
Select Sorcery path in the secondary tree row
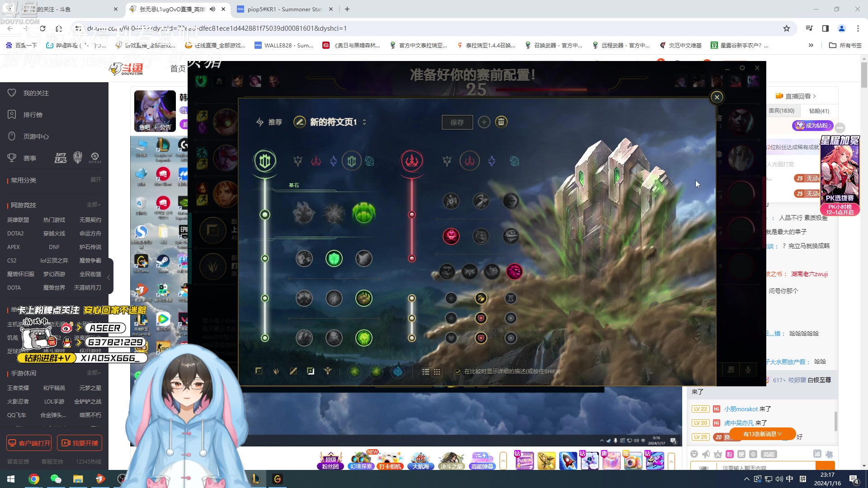click(492, 161)
